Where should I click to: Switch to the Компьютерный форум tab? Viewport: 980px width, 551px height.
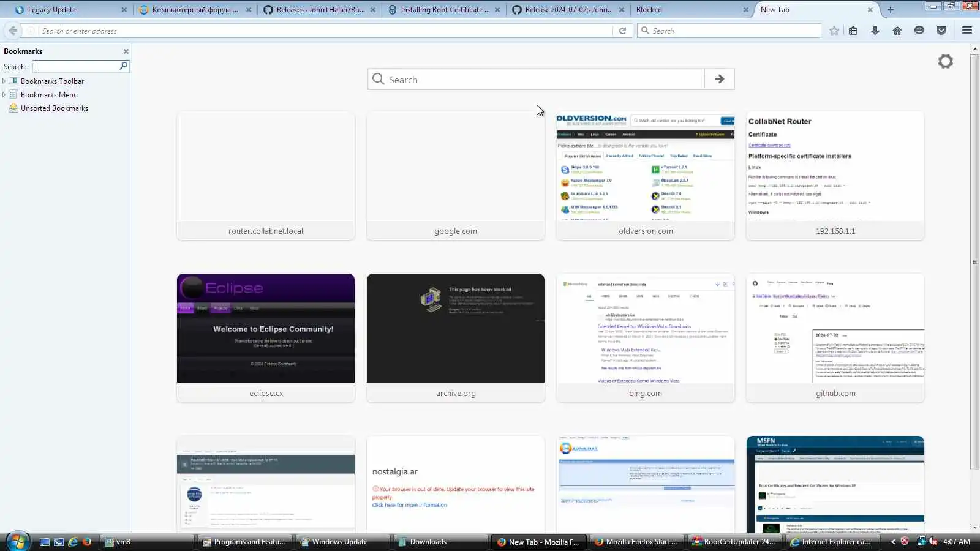(x=195, y=10)
